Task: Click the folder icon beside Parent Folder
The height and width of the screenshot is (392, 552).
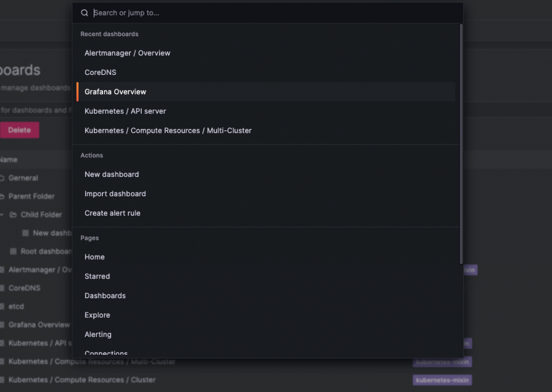Action: click(2, 196)
